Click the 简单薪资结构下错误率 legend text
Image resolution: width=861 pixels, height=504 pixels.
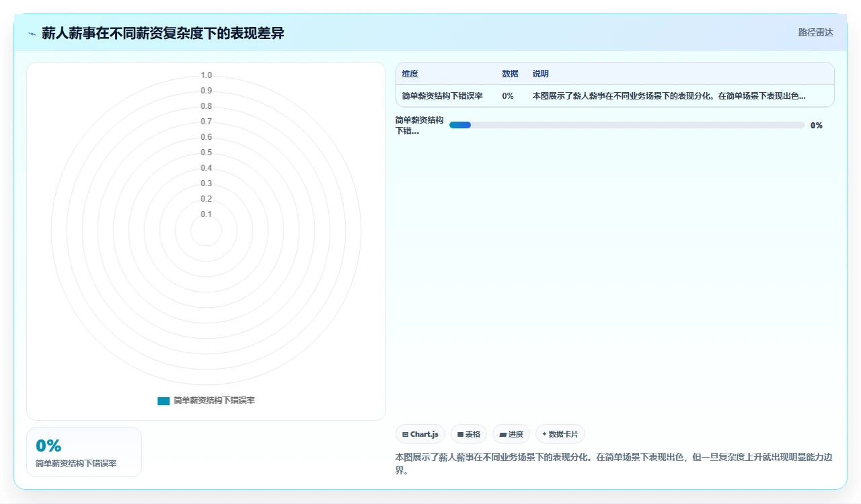(214, 401)
